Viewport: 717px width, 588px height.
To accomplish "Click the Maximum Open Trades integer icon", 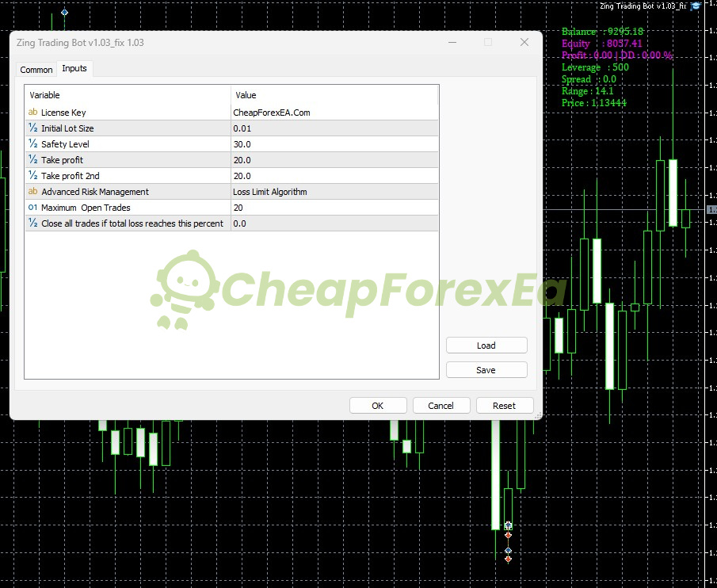I will [x=33, y=207].
